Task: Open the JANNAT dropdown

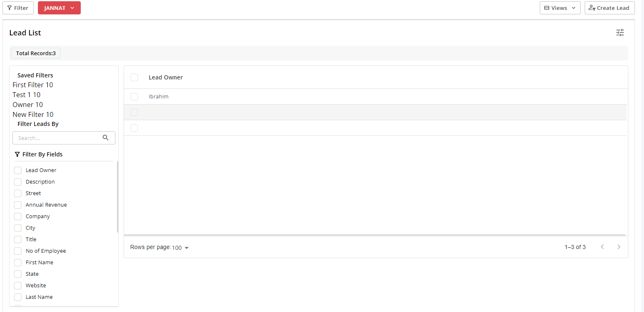Action: [59, 8]
